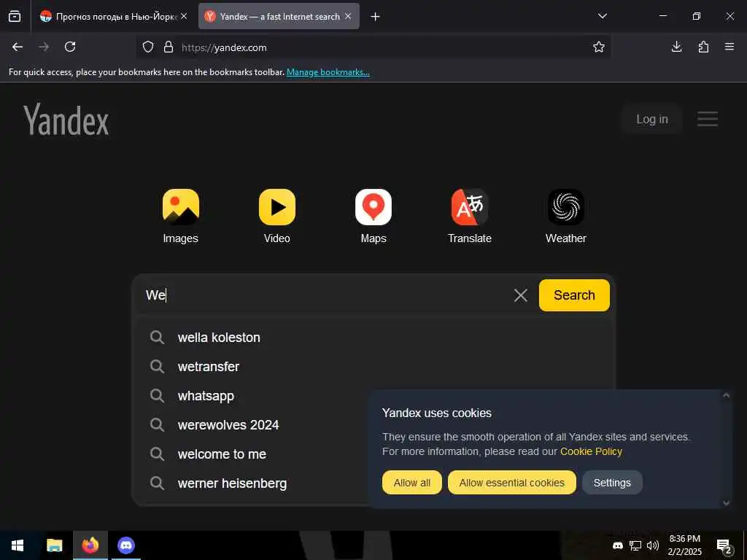Viewport: 747px width, 560px height.
Task: Click Discord icon in system tray
Action: [617, 545]
